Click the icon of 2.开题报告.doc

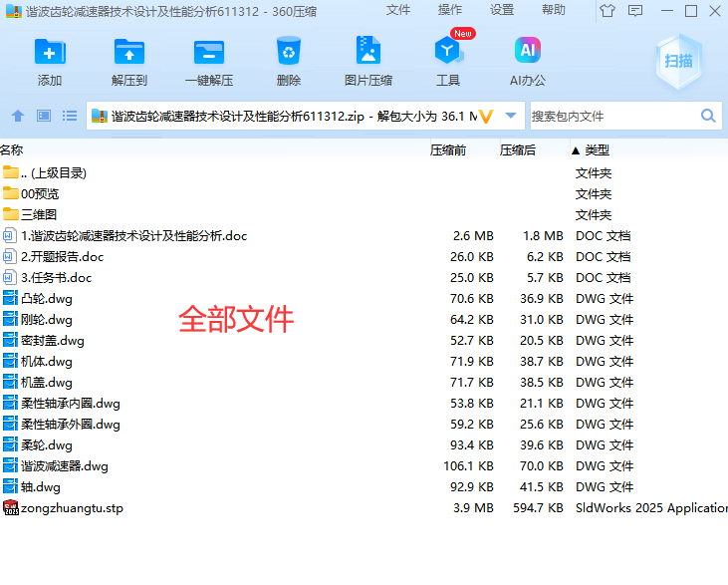pos(10,256)
